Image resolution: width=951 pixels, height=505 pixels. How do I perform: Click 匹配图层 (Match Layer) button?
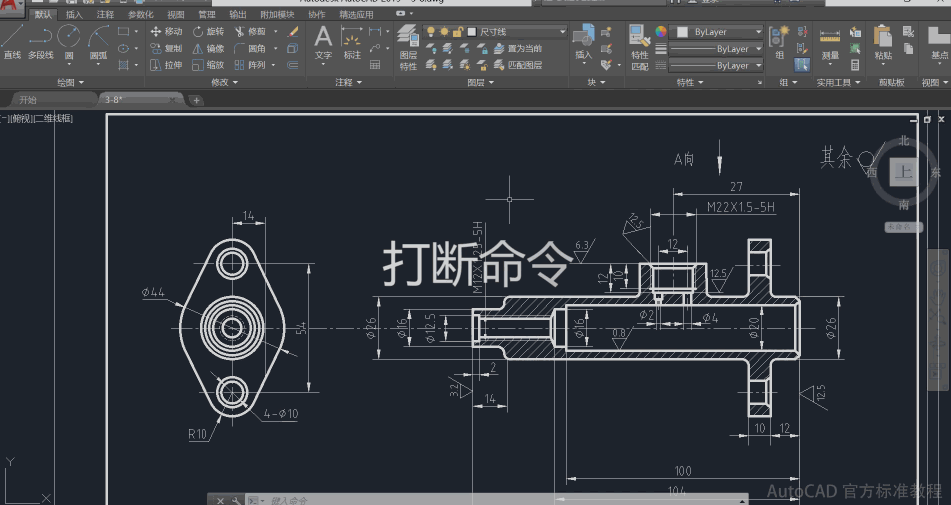(518, 65)
